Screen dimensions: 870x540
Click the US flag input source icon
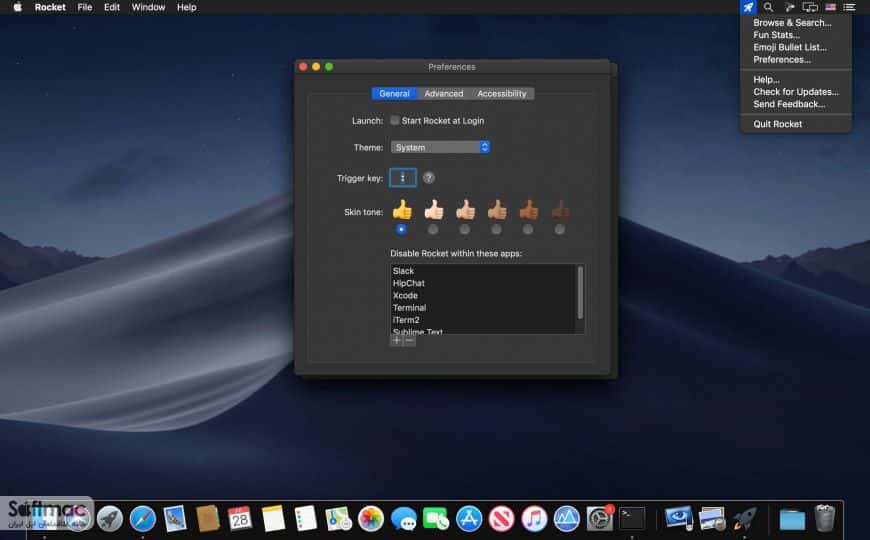pos(830,7)
